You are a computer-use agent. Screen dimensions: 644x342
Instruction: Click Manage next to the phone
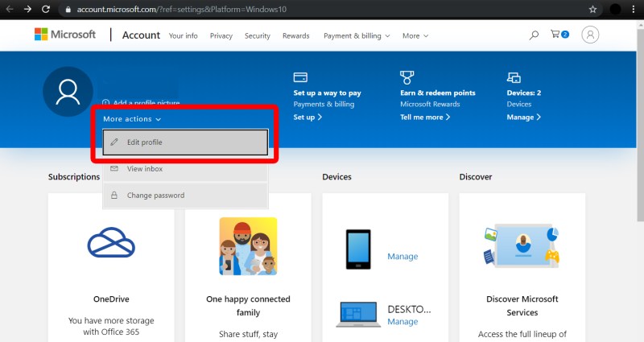click(x=402, y=257)
